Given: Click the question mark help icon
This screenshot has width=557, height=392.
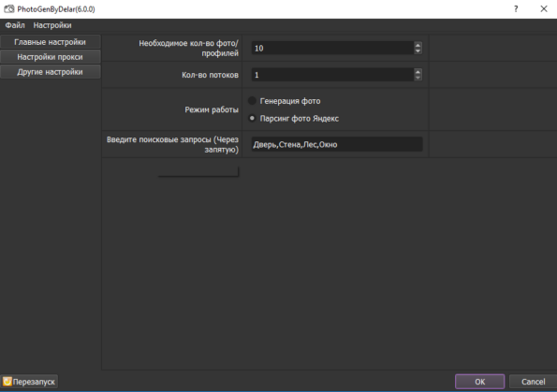Looking at the screenshot, I should tap(516, 8).
